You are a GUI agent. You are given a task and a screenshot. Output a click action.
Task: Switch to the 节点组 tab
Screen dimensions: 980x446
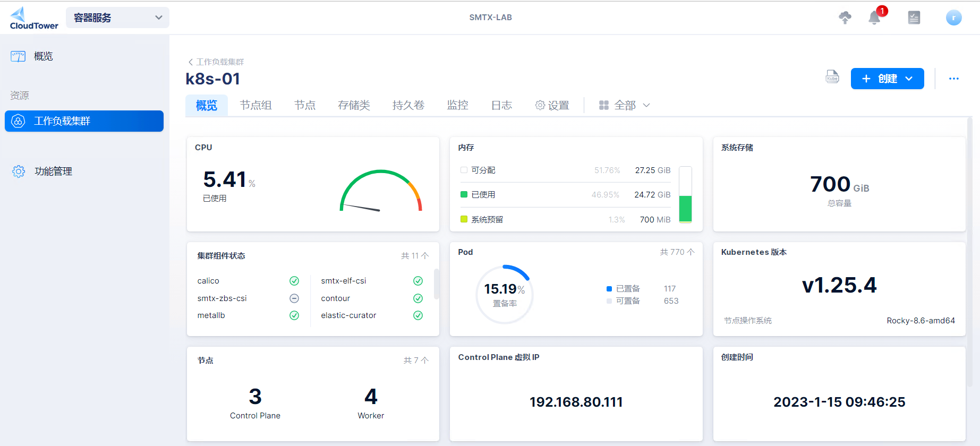[255, 105]
